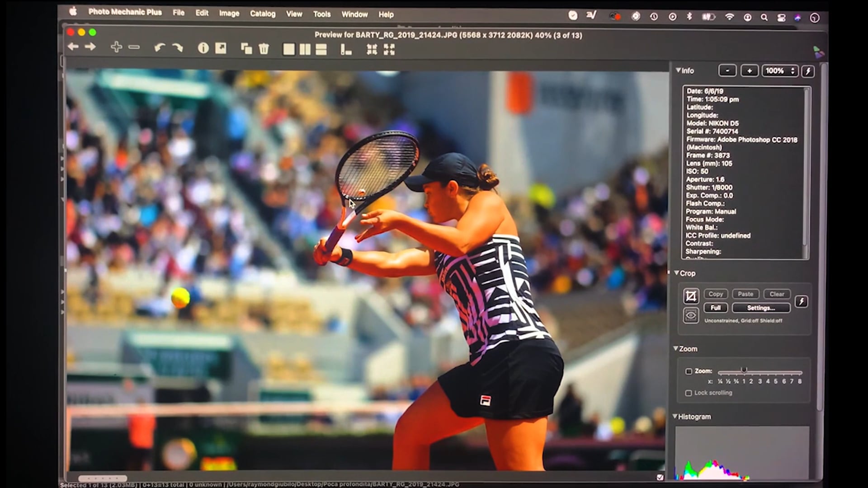Click the copy image toolbar icon

(246, 48)
